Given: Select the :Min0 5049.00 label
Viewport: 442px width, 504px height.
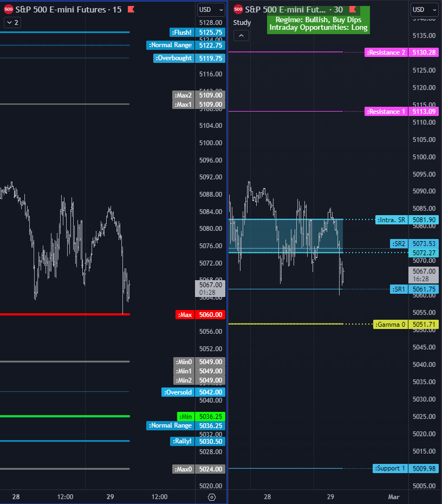Looking at the screenshot, I should [199, 362].
